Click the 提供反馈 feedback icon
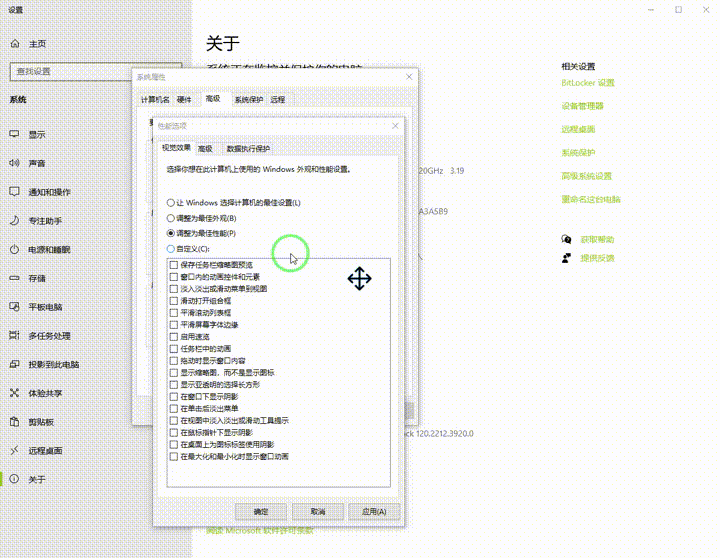The width and height of the screenshot is (720, 558). point(567,258)
